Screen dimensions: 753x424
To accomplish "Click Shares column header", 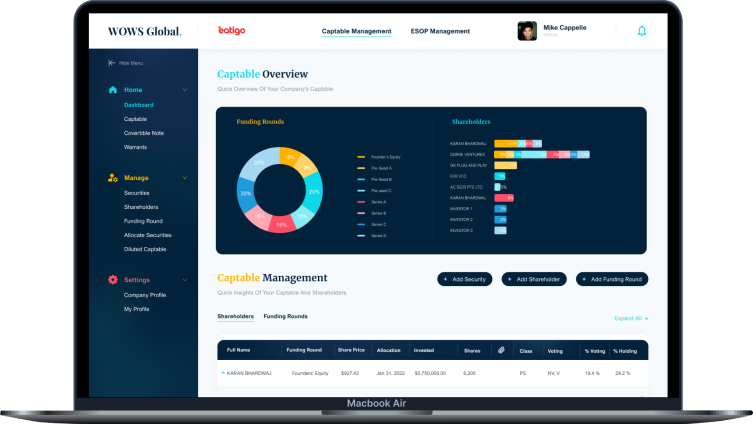I will (472, 351).
